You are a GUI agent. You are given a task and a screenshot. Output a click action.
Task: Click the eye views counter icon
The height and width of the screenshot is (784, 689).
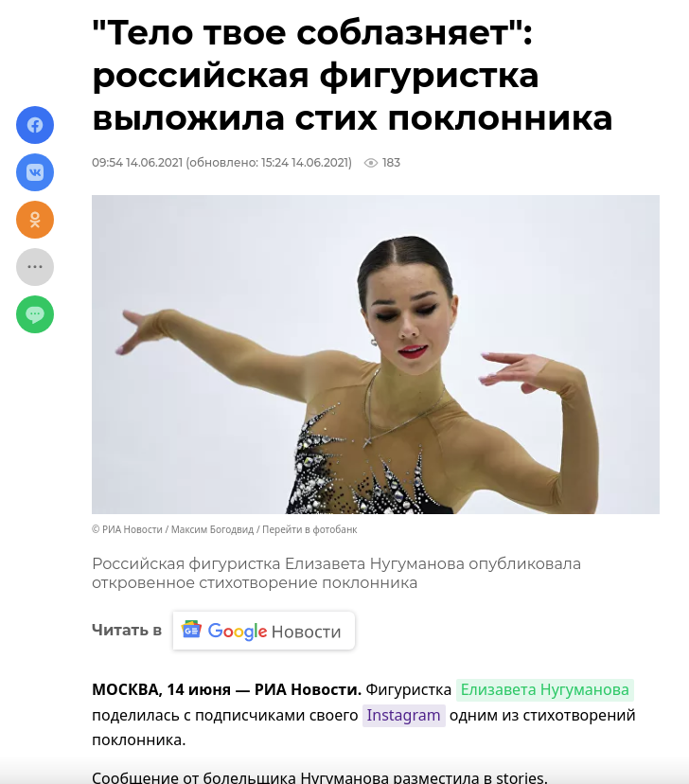click(371, 163)
